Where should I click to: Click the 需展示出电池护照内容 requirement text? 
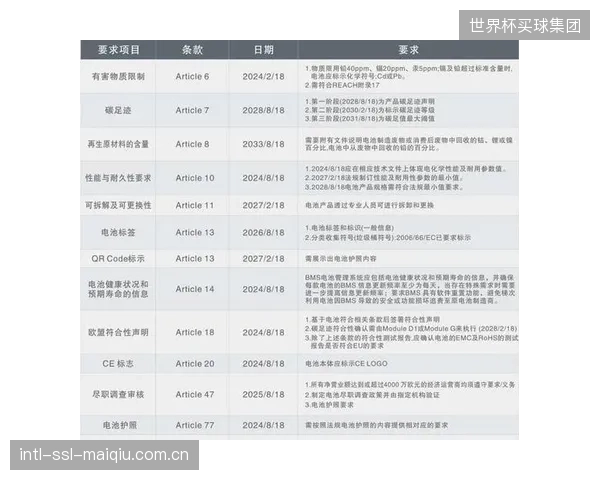(x=341, y=259)
